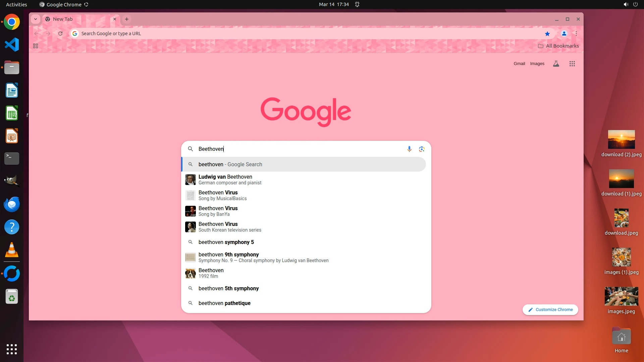
Task: Open the All Bookmarks folder
Action: [x=558, y=46]
